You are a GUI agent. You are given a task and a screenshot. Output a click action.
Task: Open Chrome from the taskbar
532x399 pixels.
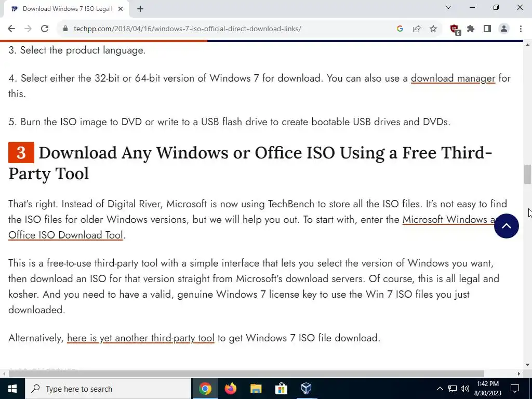(x=205, y=389)
